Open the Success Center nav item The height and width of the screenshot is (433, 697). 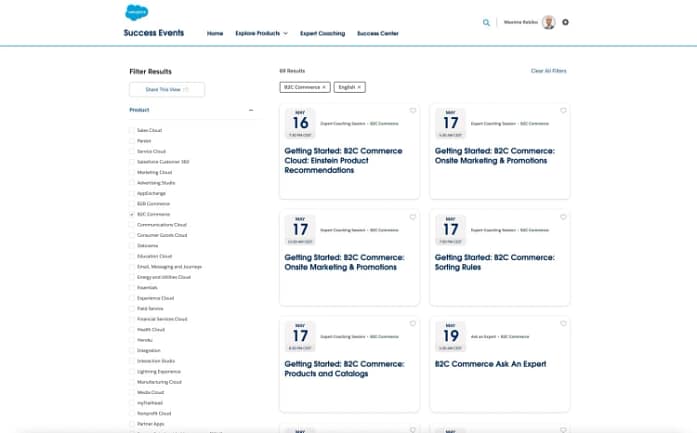point(378,33)
